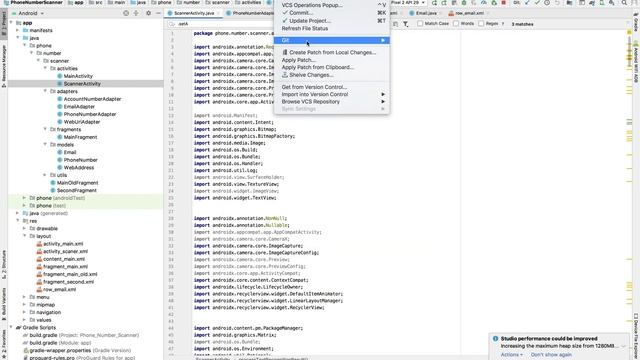
Task: Toggle the Match Case checkbox
Action: [420, 24]
